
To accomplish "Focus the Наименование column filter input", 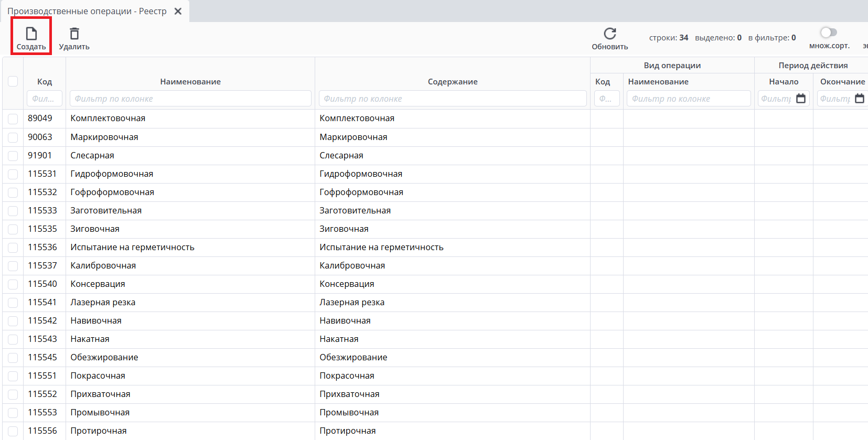I will (190, 99).
